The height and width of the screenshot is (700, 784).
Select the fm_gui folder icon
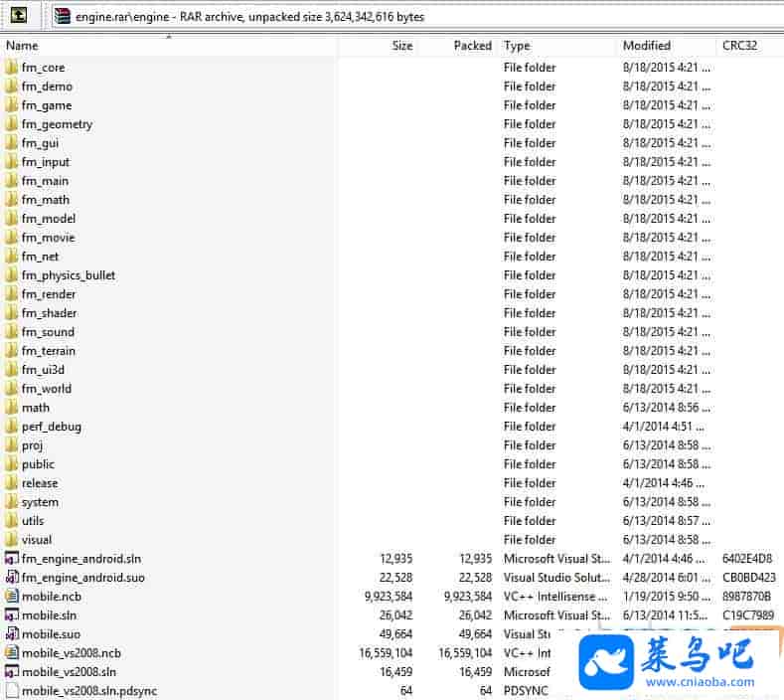pos(11,142)
